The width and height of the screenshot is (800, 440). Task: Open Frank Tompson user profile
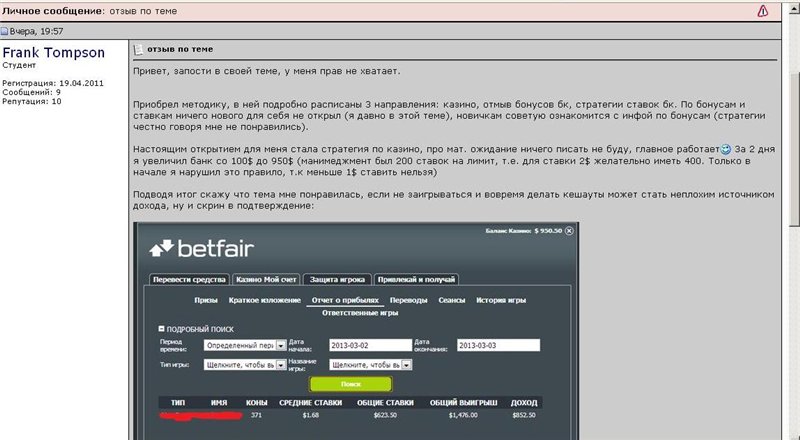(54, 53)
